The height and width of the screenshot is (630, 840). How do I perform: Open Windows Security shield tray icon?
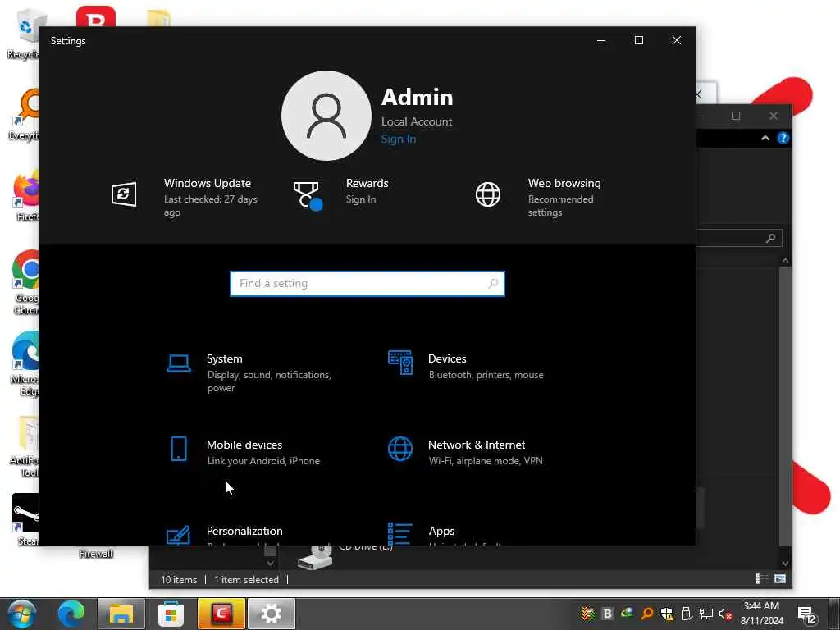point(667,614)
